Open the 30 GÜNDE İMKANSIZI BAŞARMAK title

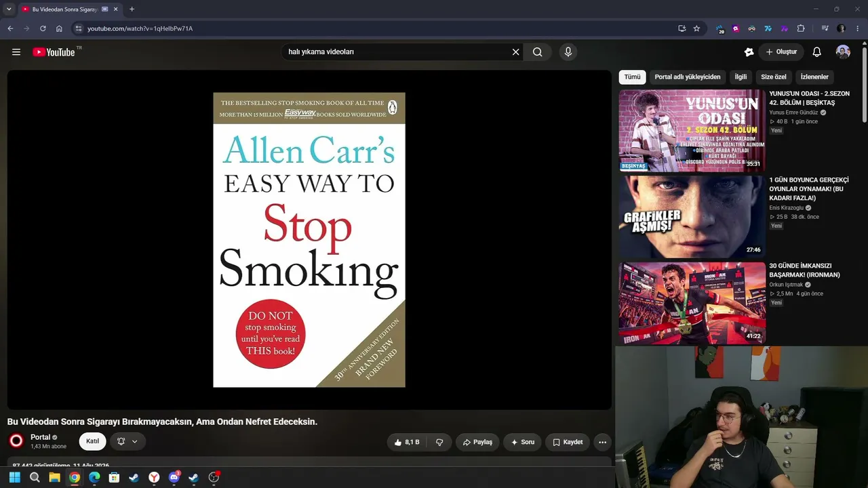pyautogui.click(x=804, y=270)
